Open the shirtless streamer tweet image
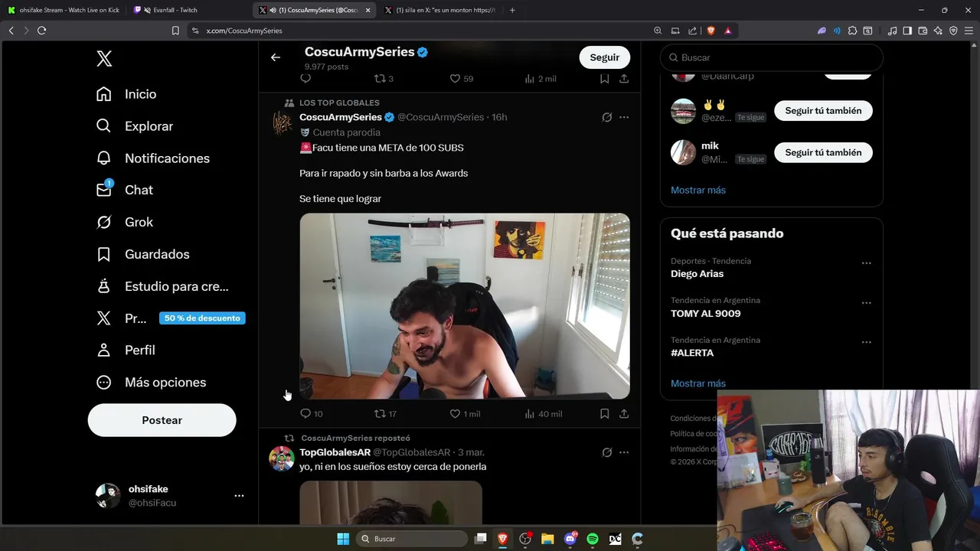This screenshot has height=551, width=980. pos(465,306)
